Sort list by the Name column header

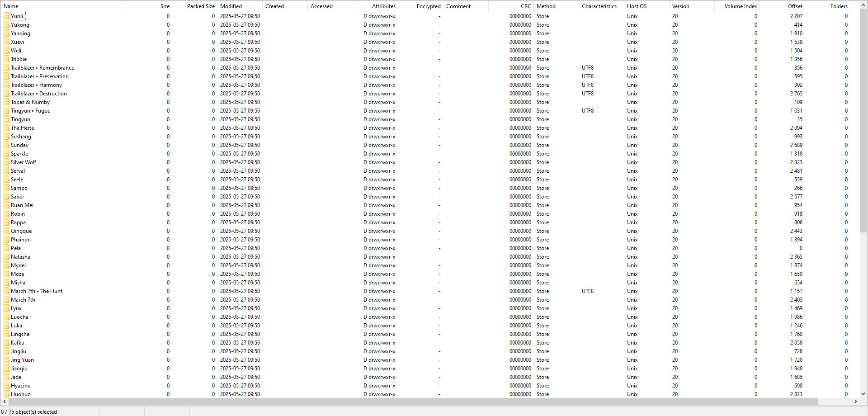point(63,6)
